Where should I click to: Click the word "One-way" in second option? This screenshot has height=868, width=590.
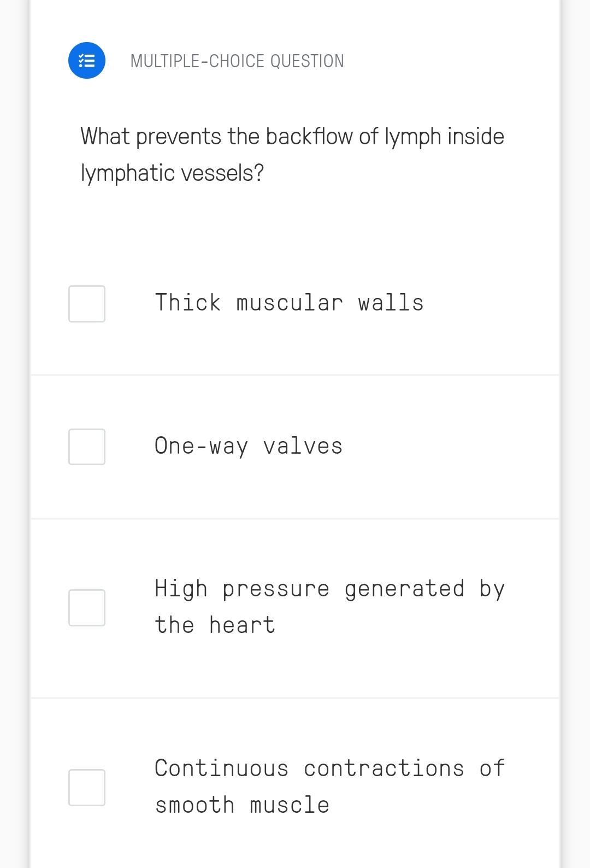(201, 446)
